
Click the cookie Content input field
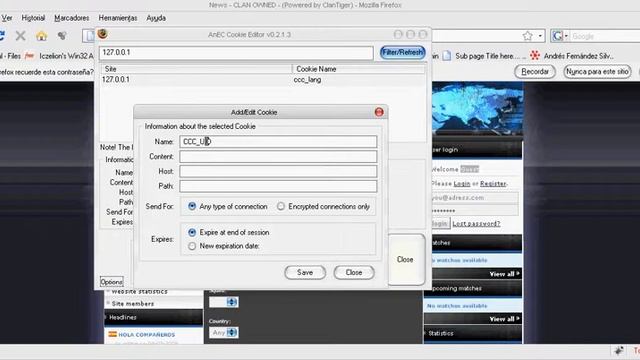278,157
